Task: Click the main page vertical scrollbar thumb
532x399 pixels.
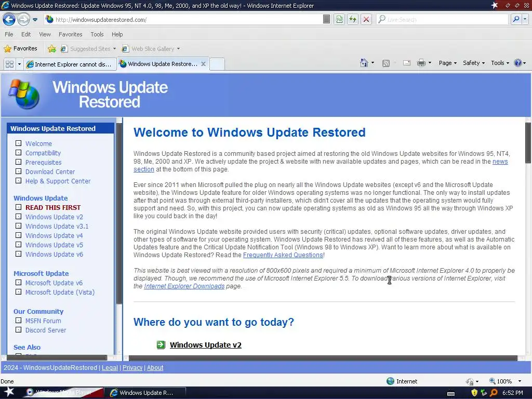Action: click(x=528, y=143)
